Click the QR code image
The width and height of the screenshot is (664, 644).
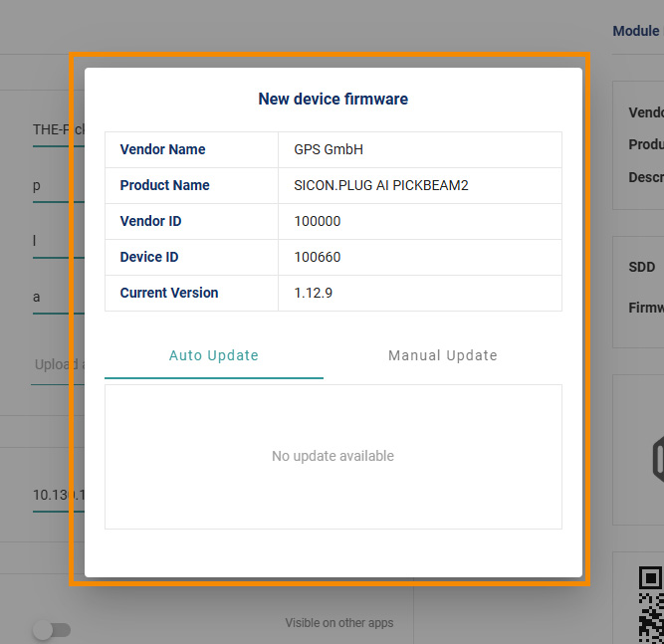(650, 601)
